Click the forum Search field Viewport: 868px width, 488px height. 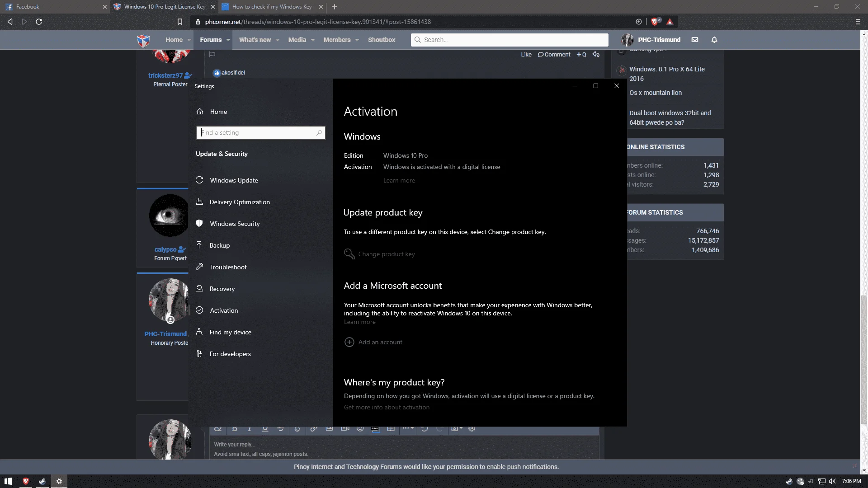coord(509,40)
